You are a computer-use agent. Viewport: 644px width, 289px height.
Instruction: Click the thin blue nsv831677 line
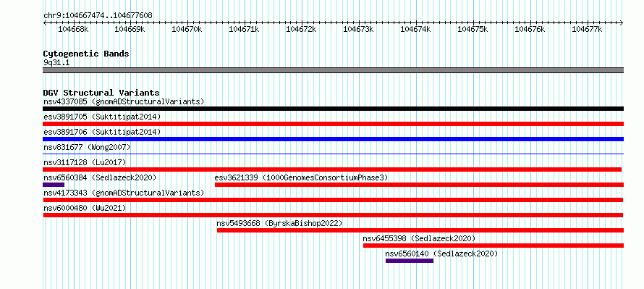[x=333, y=154]
